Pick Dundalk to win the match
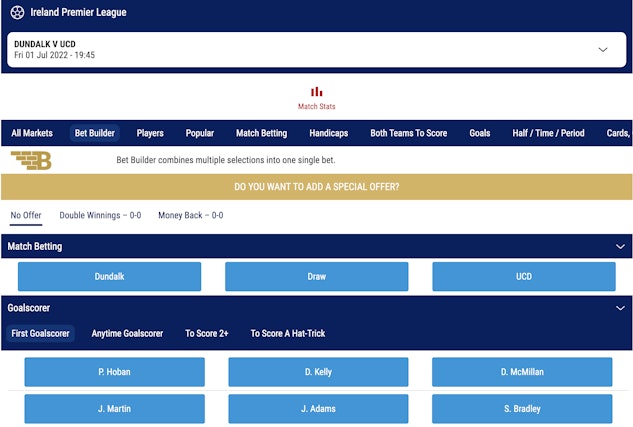This screenshot has width=633, height=427. 109,276
